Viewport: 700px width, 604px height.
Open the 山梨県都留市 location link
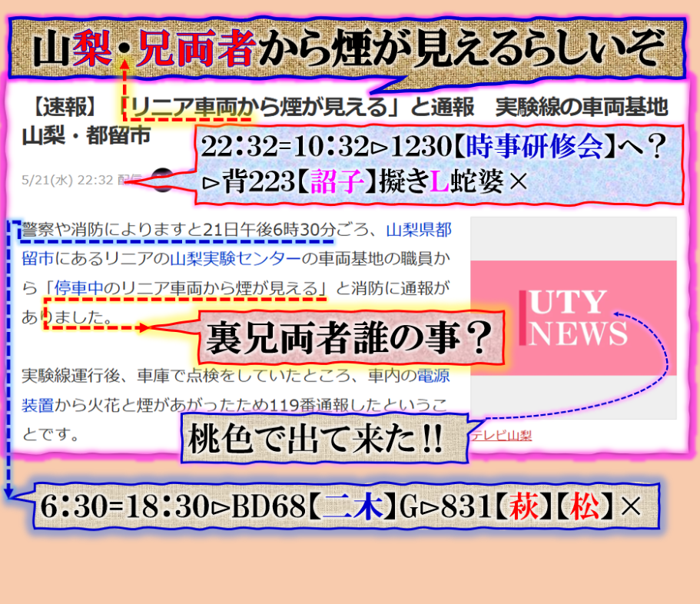pos(418,230)
